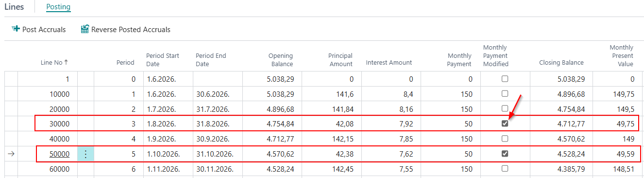
Task: Click monthly present value 148,51
Action: (624, 169)
